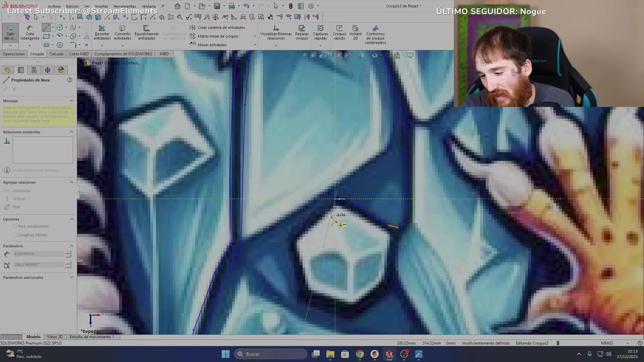Click the Relaciones existentes list box
Screen dimensions: 644x362
(43, 150)
